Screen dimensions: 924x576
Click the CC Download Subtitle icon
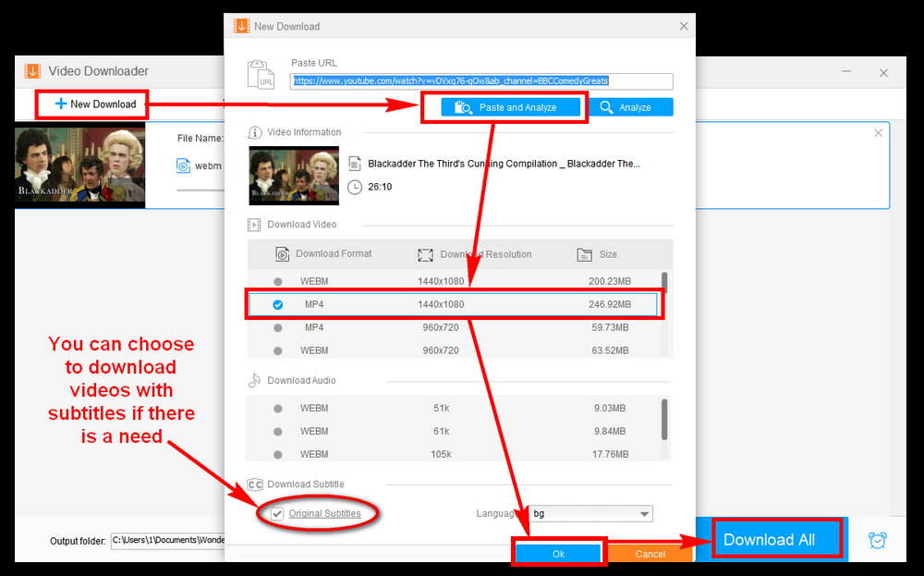254,484
